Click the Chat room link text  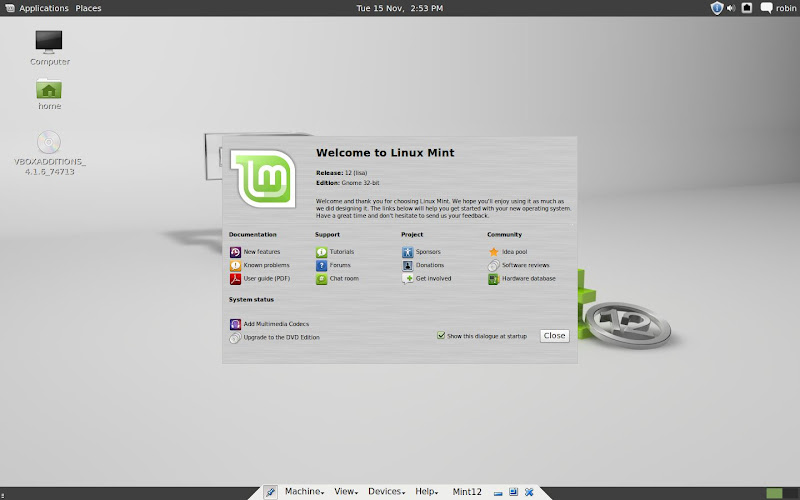pos(344,279)
